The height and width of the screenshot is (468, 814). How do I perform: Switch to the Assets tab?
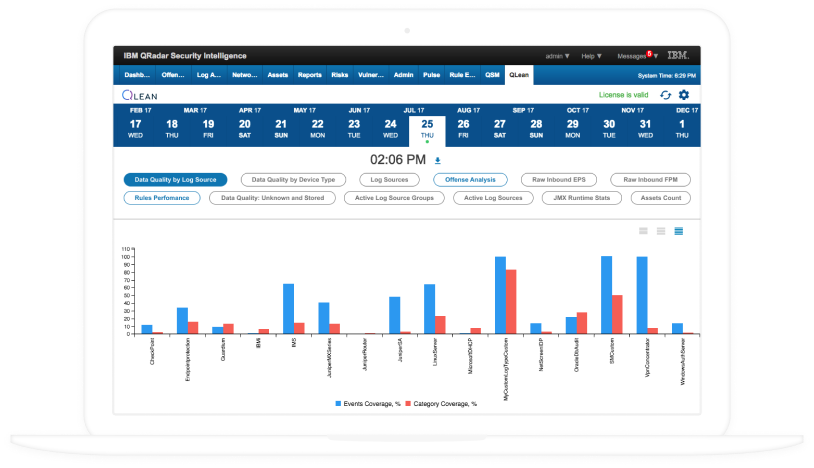277,75
